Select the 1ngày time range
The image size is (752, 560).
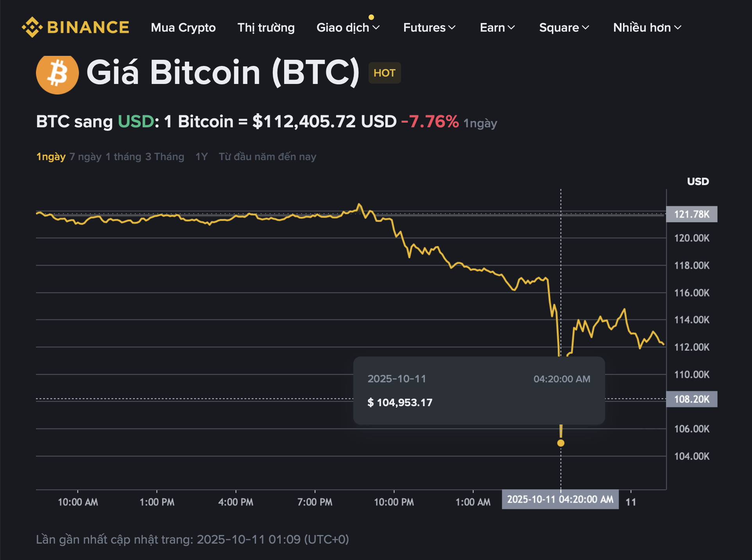(x=51, y=156)
